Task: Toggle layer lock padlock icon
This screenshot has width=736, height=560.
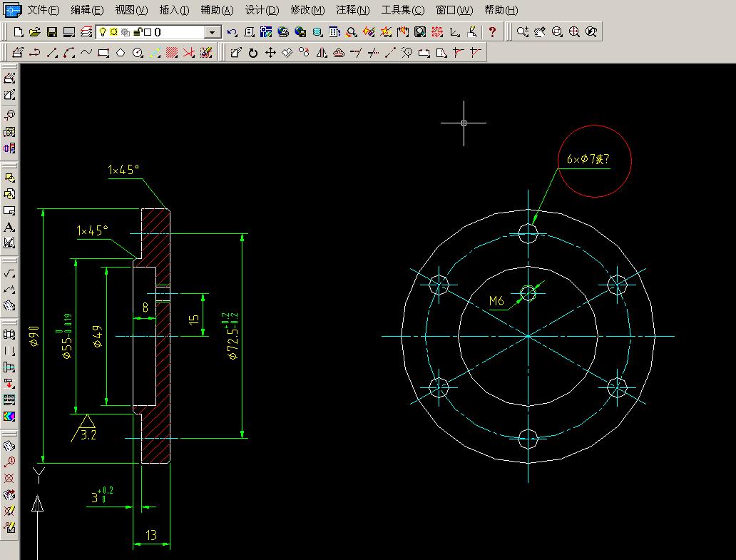Action: [x=138, y=32]
